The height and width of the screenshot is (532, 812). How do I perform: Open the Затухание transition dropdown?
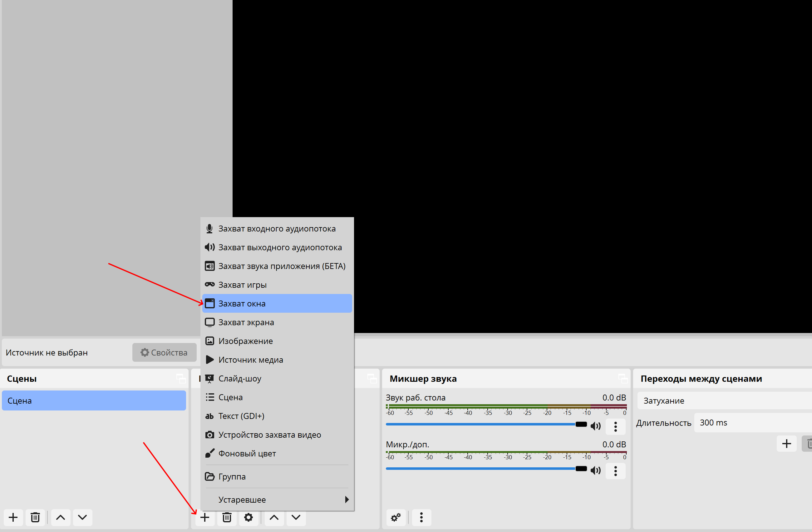(725, 400)
